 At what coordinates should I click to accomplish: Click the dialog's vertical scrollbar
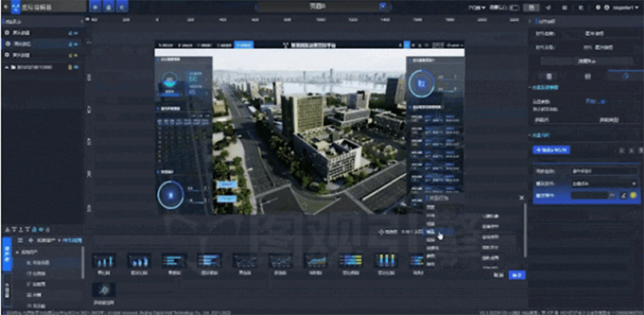525,230
